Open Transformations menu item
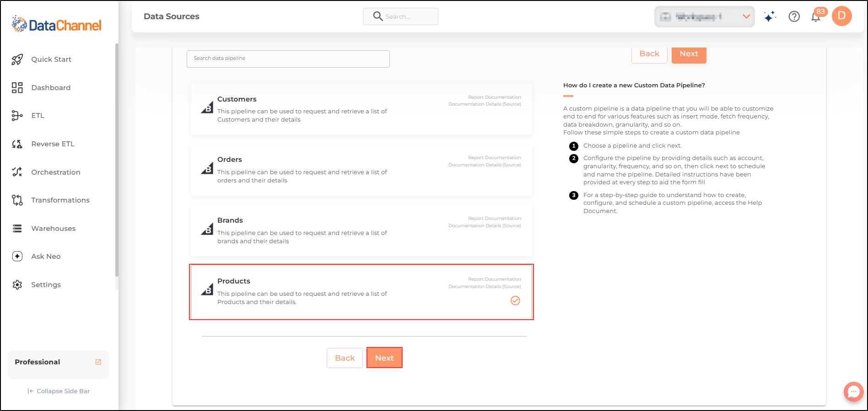The height and width of the screenshot is (411, 868). [60, 200]
